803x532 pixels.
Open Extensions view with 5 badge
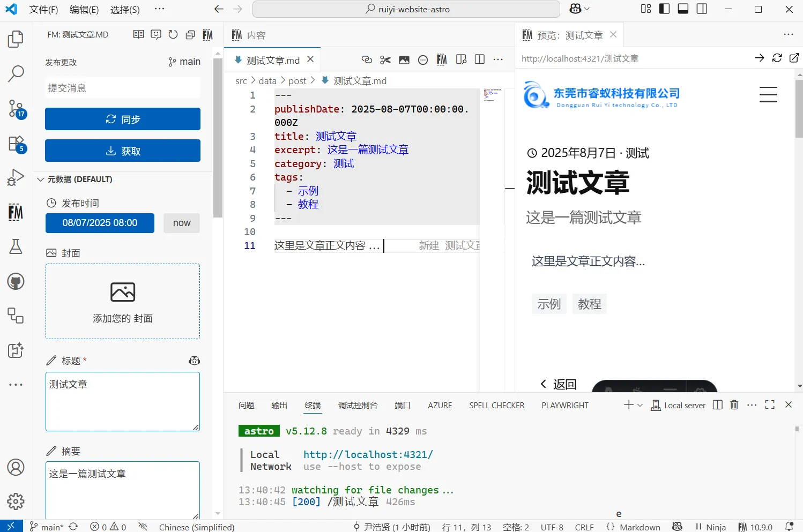coord(16,144)
